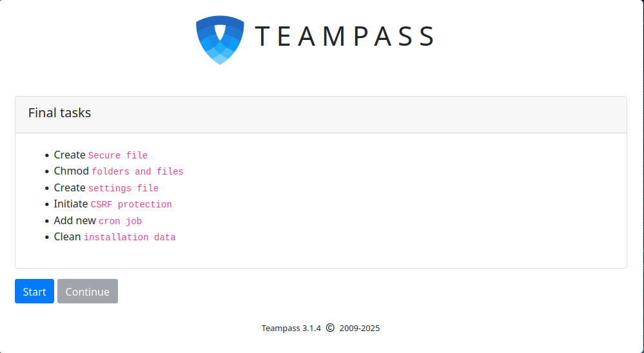The width and height of the screenshot is (644, 353).
Task: Click the Add new text in list
Action: coord(75,221)
